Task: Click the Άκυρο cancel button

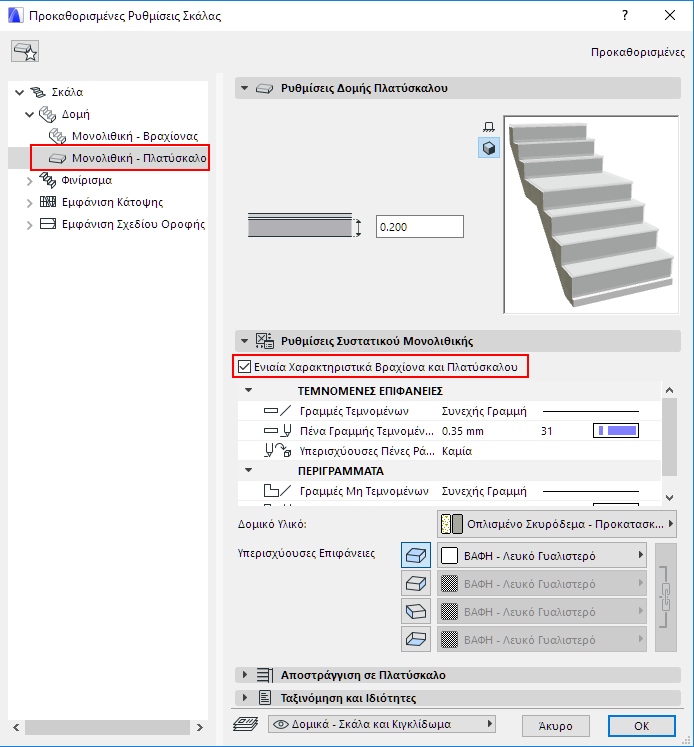Action: pyautogui.click(x=555, y=726)
